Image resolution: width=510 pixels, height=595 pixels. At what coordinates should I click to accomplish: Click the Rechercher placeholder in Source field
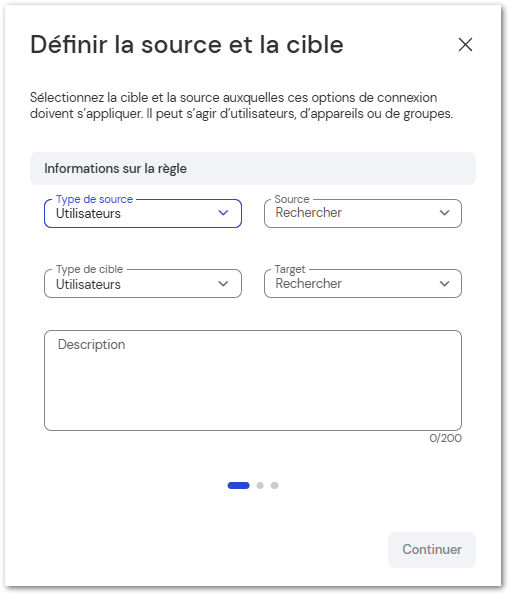pyautogui.click(x=309, y=213)
